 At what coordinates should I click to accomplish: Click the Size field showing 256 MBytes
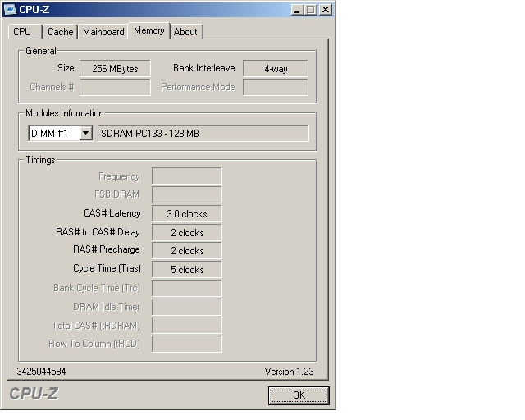[x=115, y=69]
